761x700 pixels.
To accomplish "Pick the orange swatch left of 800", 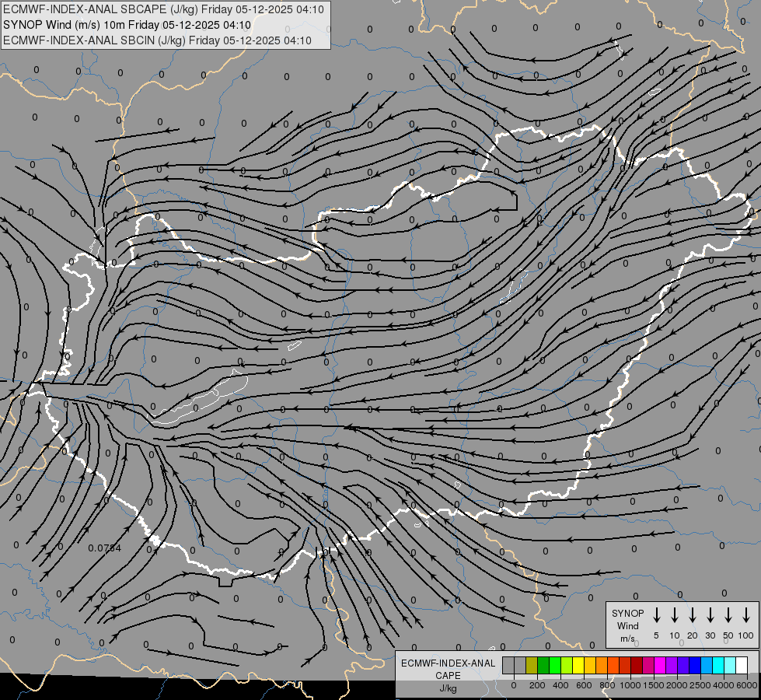I will pyautogui.click(x=602, y=666).
